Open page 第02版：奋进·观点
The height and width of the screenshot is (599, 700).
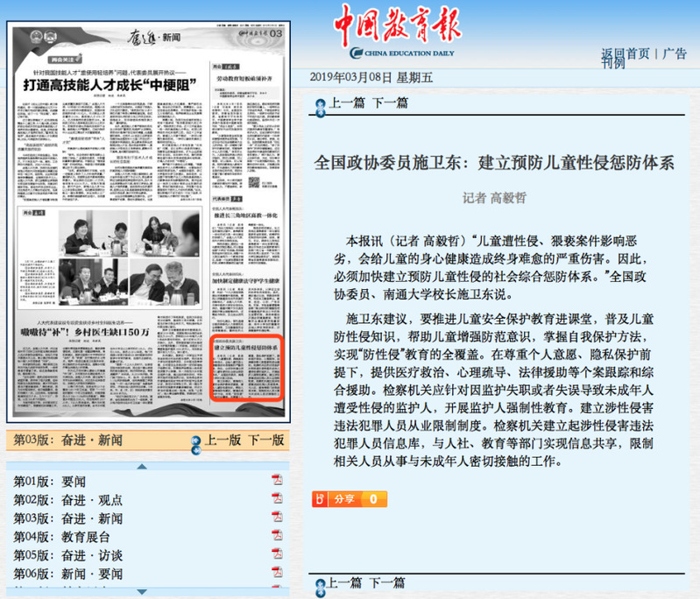67,500
